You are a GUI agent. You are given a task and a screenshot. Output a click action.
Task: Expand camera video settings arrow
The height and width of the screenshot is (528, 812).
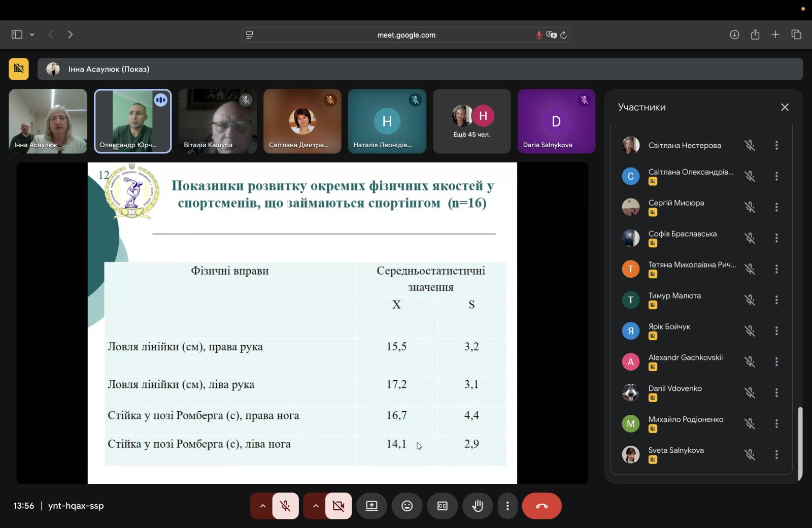[315, 506]
